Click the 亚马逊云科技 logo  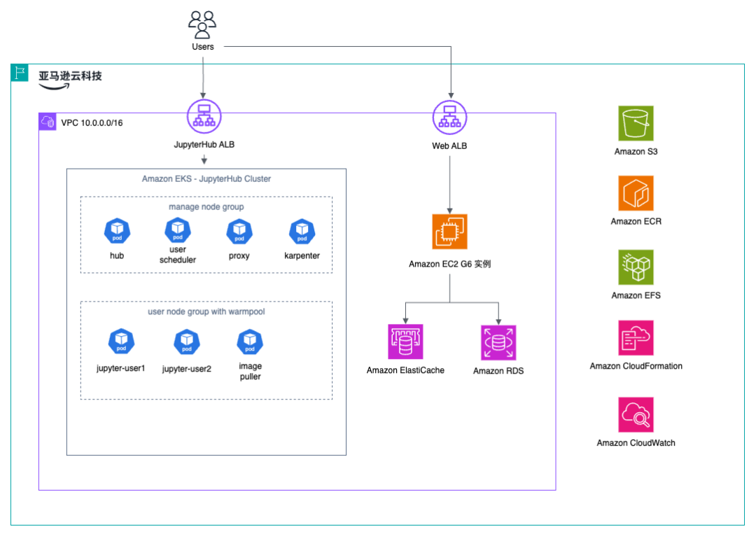(70, 80)
